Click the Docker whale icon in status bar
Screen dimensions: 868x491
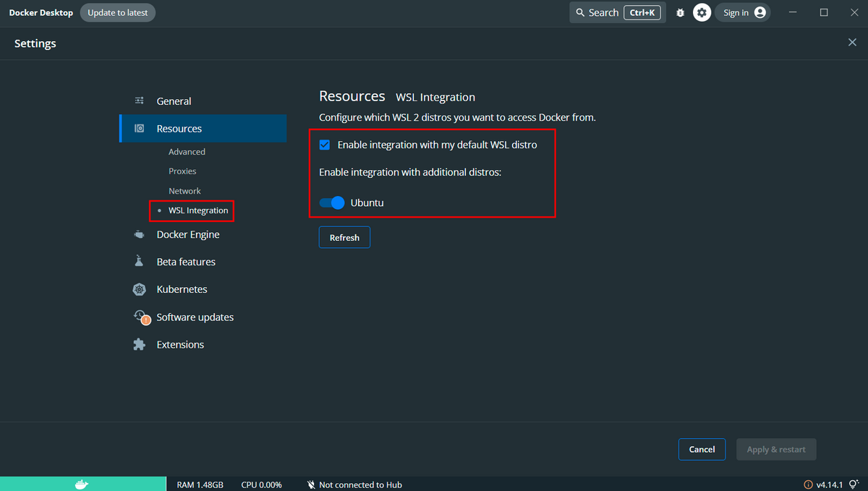click(82, 484)
